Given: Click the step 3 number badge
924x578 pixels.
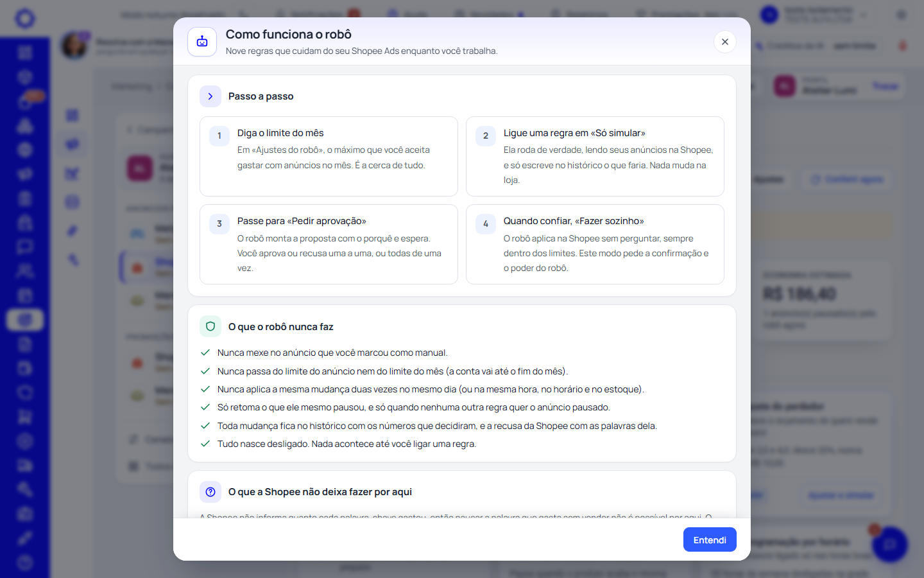Looking at the screenshot, I should point(219,223).
